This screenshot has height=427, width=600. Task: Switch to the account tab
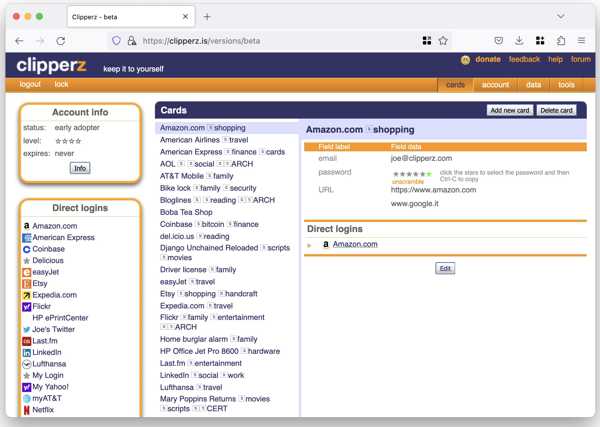pos(495,85)
